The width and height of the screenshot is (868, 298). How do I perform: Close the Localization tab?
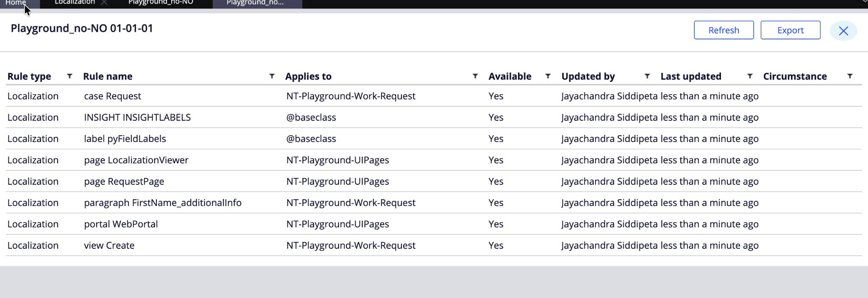tap(104, 3)
